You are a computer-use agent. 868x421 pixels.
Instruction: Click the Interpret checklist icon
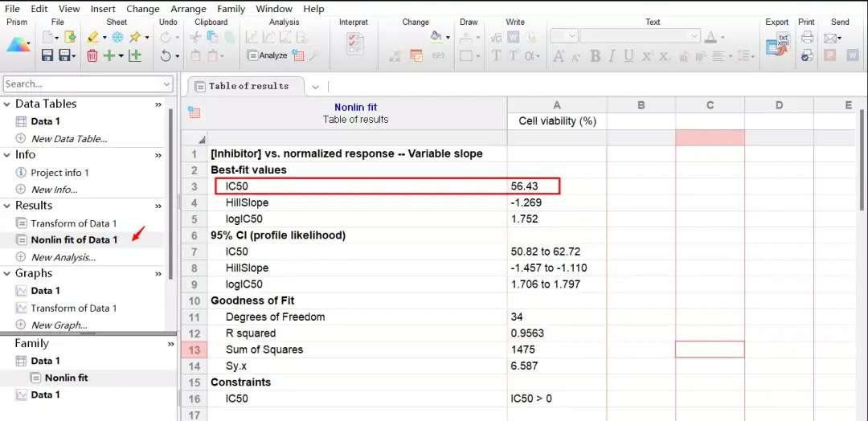click(355, 43)
